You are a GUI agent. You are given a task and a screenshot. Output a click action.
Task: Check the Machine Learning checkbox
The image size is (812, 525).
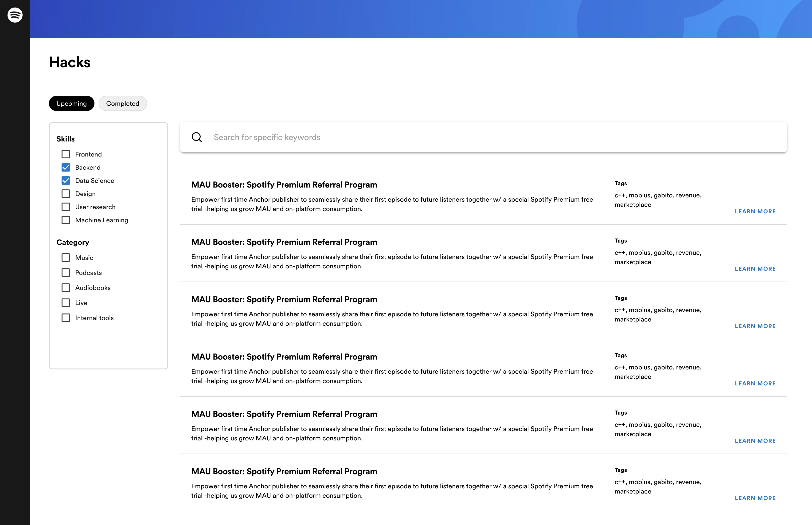point(66,220)
